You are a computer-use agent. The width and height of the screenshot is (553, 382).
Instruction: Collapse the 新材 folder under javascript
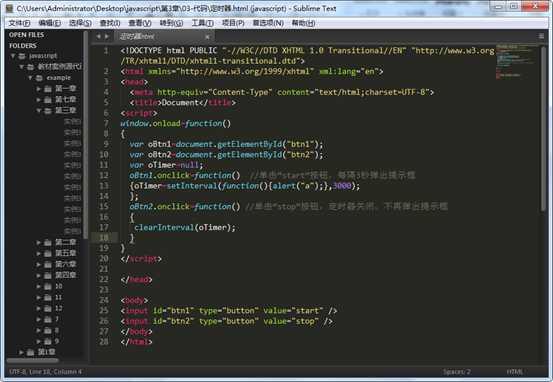22,67
